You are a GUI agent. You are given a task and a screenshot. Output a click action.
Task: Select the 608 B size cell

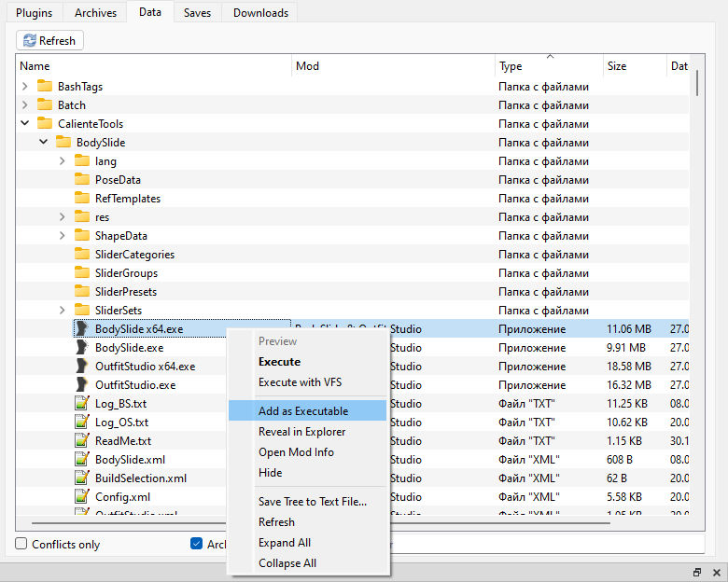(620, 460)
